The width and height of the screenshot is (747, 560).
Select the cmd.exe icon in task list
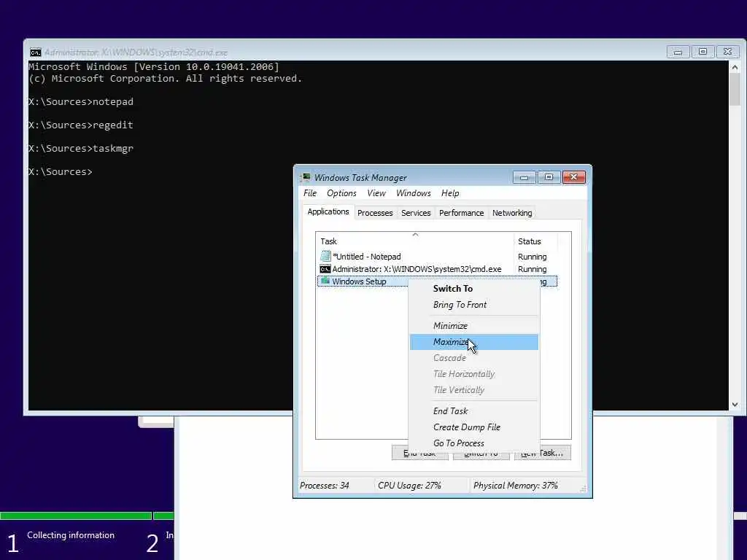click(x=325, y=269)
